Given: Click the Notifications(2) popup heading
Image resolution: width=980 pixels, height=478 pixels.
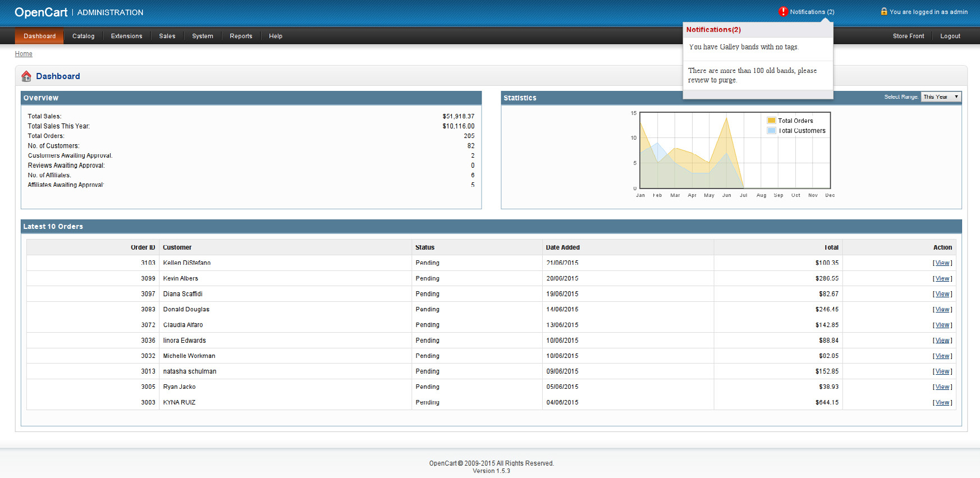Looking at the screenshot, I should 713,30.
